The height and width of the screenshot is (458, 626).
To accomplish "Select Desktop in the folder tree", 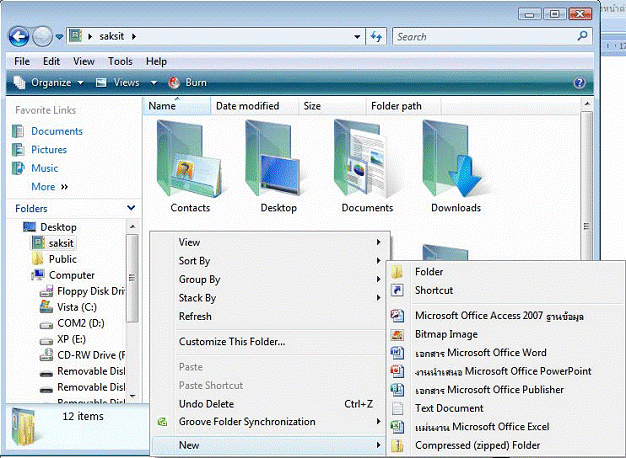I will point(50,227).
